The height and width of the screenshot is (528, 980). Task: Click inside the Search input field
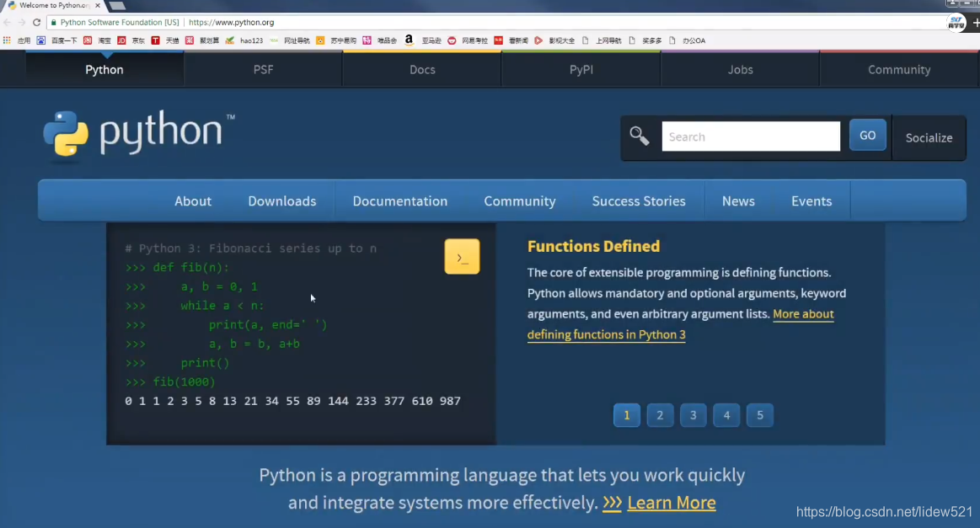pyautogui.click(x=750, y=136)
